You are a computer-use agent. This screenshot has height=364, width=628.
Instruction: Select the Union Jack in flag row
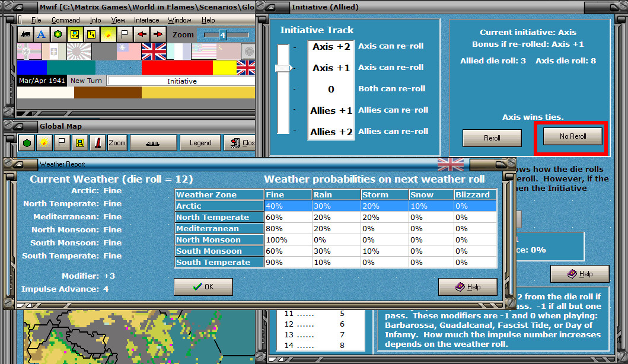tap(154, 52)
